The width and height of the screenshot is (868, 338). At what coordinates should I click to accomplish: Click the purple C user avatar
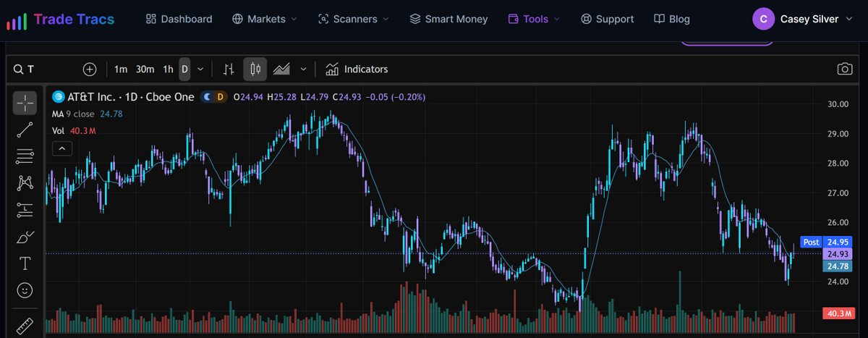point(764,20)
